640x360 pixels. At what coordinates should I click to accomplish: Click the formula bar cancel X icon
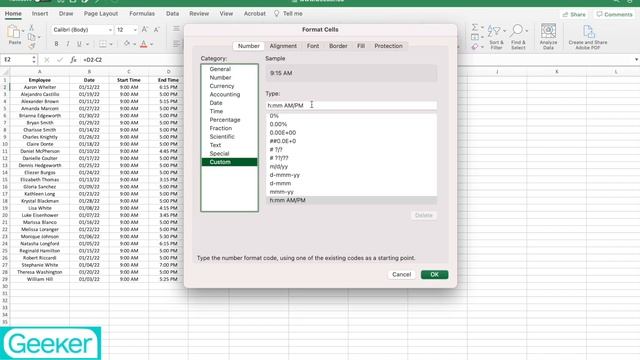(x=47, y=60)
